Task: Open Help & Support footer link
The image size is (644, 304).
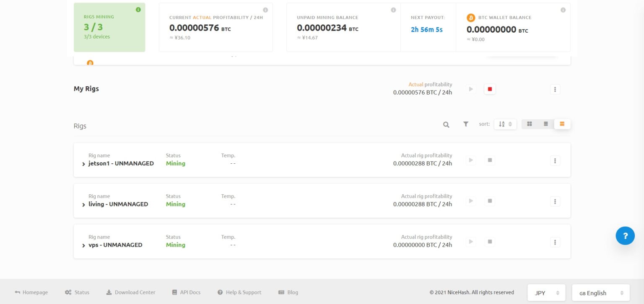Action: click(239, 292)
